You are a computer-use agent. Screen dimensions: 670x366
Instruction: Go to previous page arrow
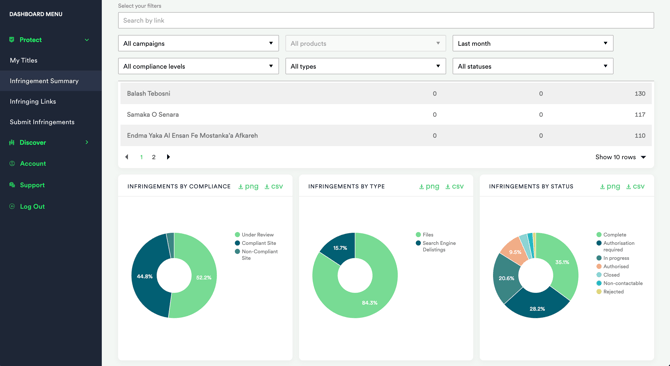pyautogui.click(x=126, y=157)
